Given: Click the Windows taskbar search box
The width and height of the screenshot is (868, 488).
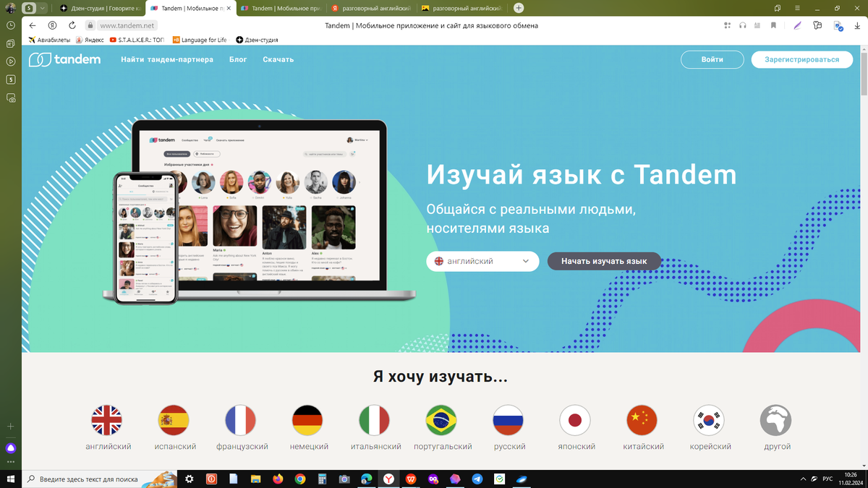Looking at the screenshot, I should pos(99,479).
